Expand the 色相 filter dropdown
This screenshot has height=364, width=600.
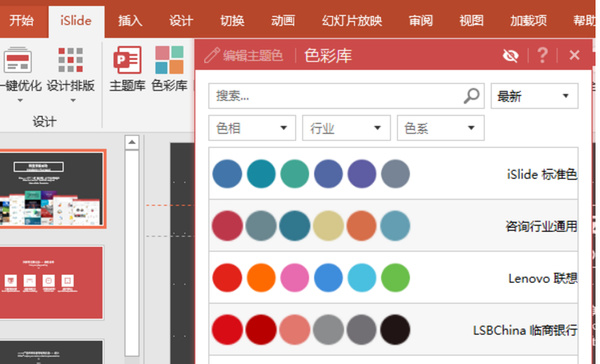[x=252, y=128]
